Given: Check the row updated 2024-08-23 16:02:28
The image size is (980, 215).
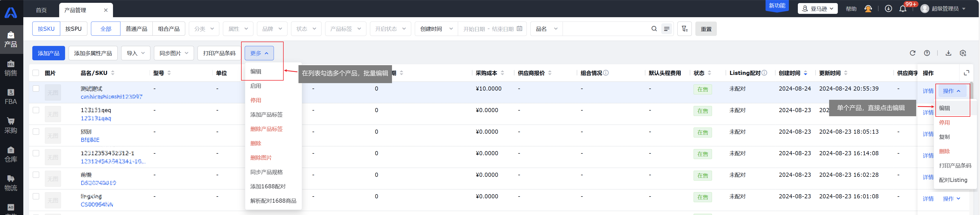Looking at the screenshot, I should [36, 175].
